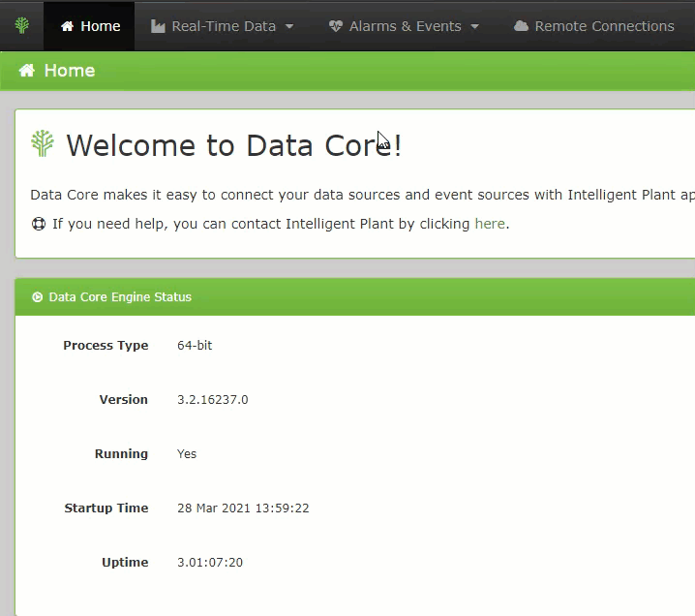
Task: Click the green tree logo beside Welcome heading
Action: (x=43, y=143)
